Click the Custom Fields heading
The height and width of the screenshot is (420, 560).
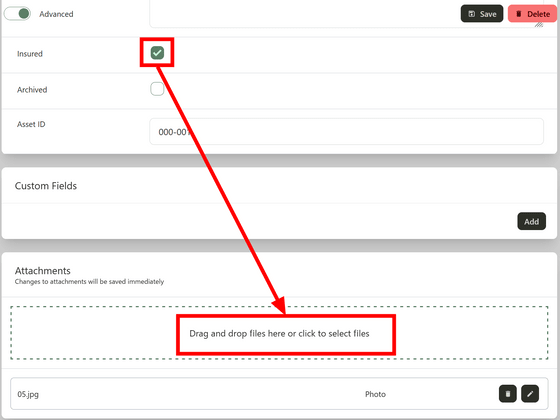coord(46,186)
